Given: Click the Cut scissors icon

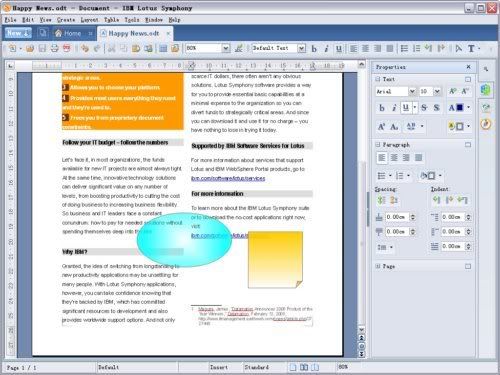Looking at the screenshot, I should [x=112, y=48].
